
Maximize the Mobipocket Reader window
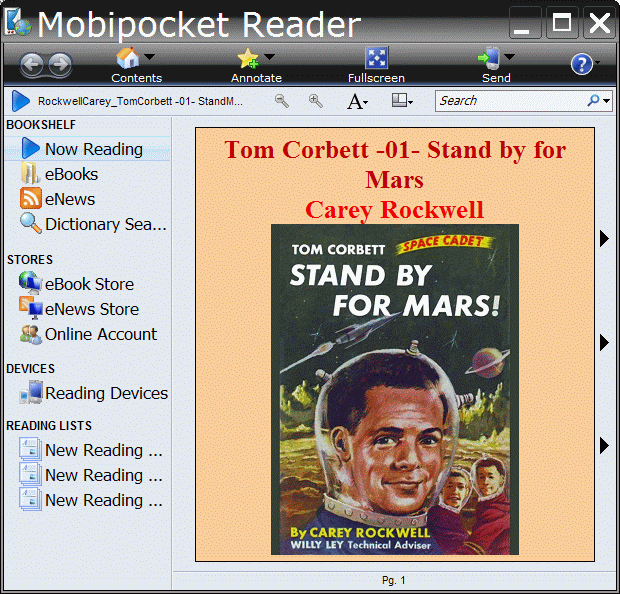pyautogui.click(x=562, y=23)
